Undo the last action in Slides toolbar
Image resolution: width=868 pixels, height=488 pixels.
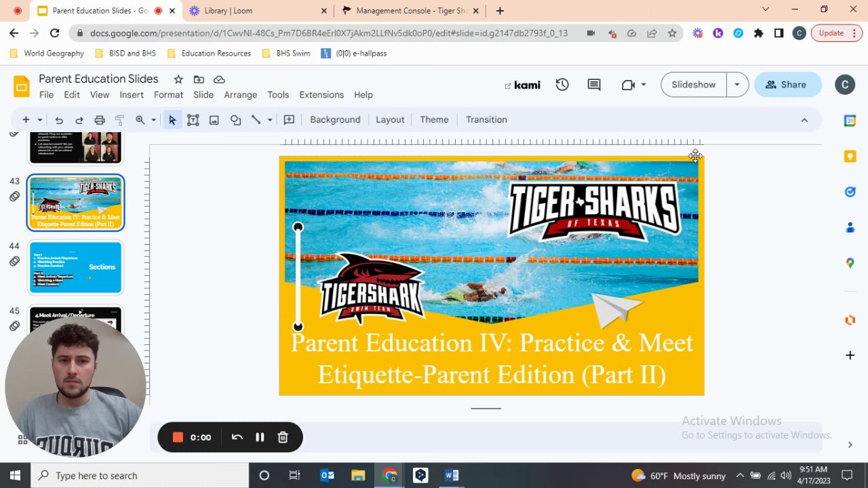(59, 120)
